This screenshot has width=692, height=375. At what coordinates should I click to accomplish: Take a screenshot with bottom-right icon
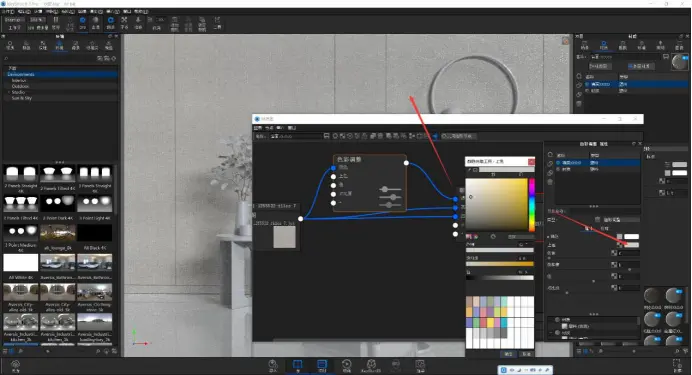coord(677,366)
